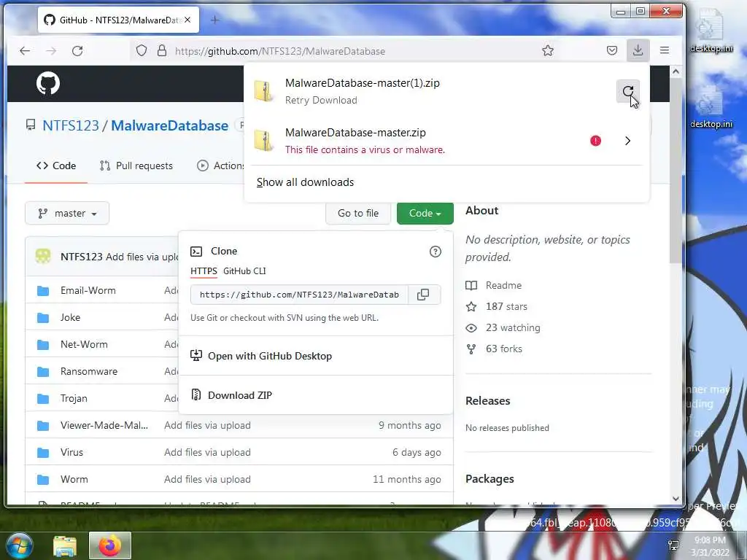Open the Ransomware folder
This screenshot has height=560, width=747.
[x=89, y=371]
